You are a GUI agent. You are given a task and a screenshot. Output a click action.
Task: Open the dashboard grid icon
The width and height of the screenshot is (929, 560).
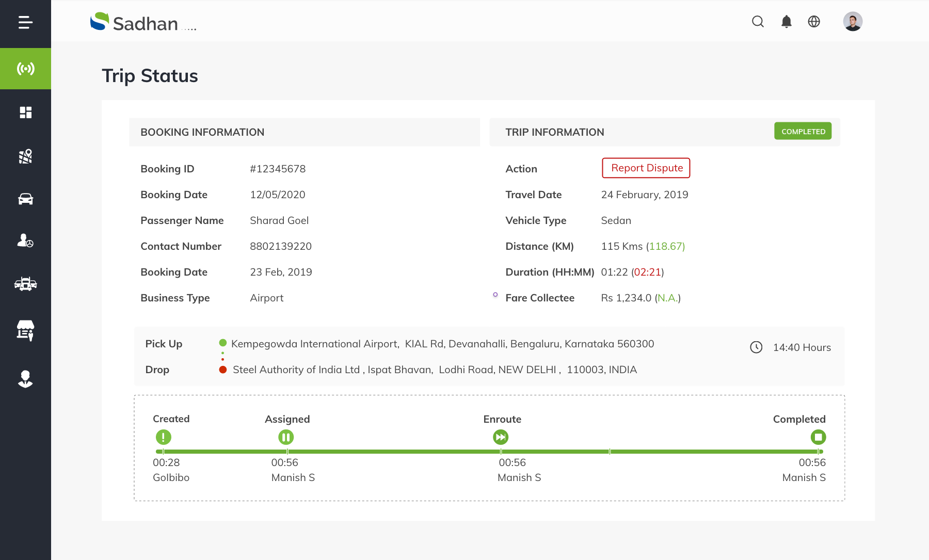pyautogui.click(x=25, y=113)
